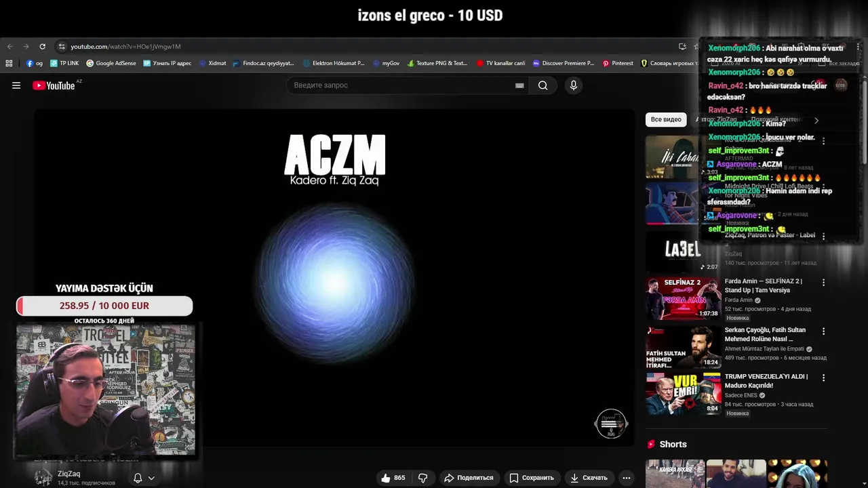This screenshot has height=488, width=868.
Task: Click the youtube.com address bar URL
Action: (125, 47)
